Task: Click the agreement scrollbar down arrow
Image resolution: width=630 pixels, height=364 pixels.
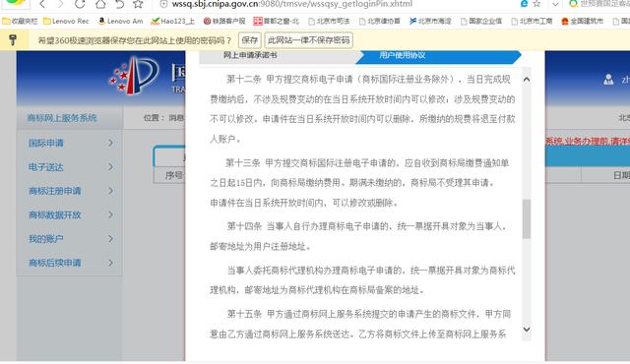Action: 527,330
